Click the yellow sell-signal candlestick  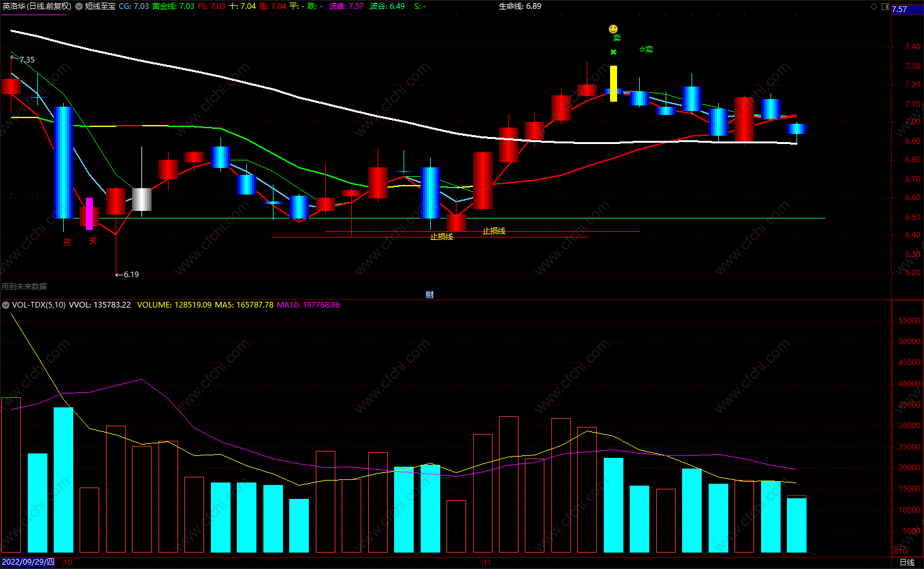click(x=613, y=83)
